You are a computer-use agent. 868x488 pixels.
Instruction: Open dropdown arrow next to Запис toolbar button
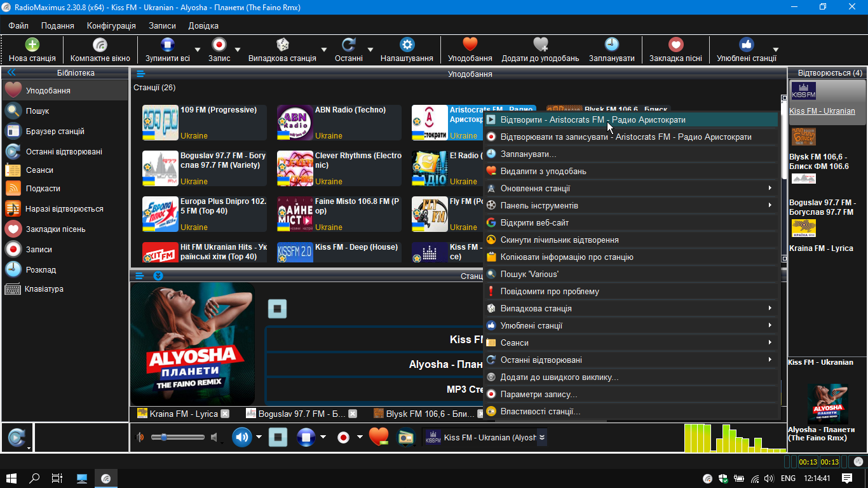click(x=238, y=50)
